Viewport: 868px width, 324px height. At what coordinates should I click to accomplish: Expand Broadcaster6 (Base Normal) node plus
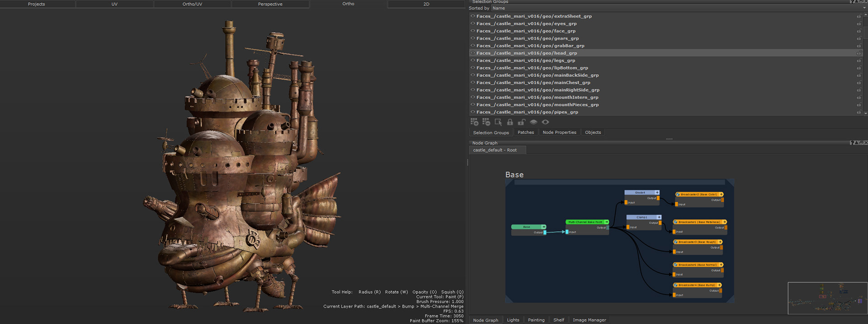pos(721,265)
